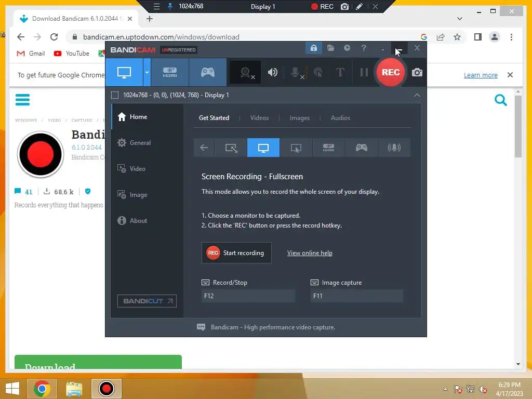532x399 pixels.
Task: Switch to Images tab
Action: tap(300, 118)
